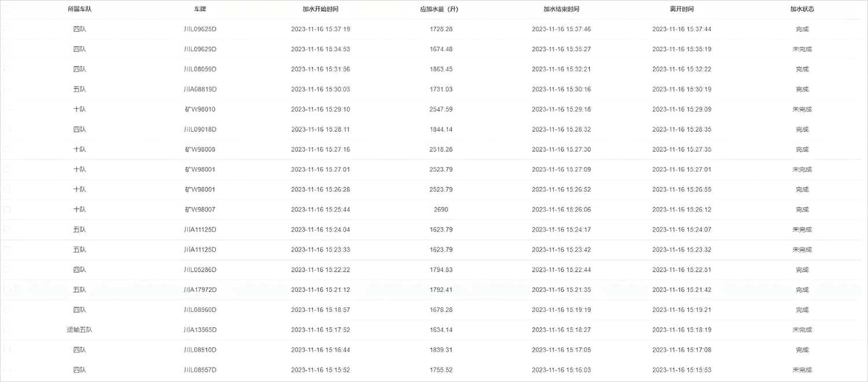The height and width of the screenshot is (382, 868).
Task: Click plate number 矿W98010
Action: (200, 109)
